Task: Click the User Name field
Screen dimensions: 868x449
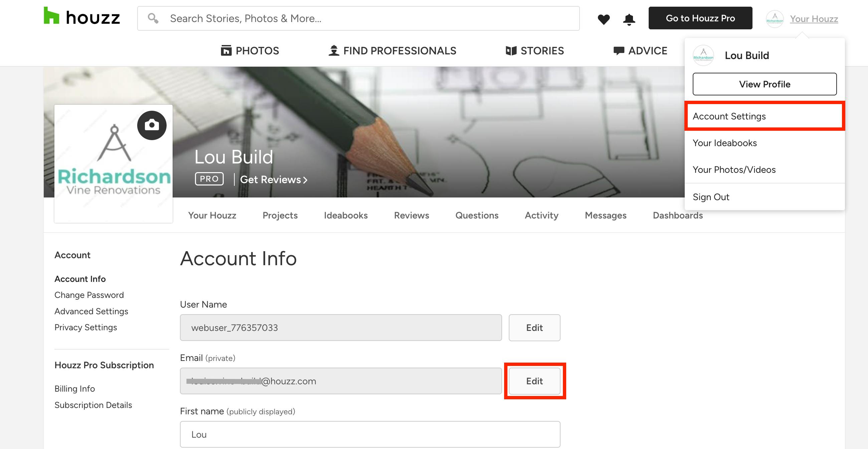Action: click(341, 328)
